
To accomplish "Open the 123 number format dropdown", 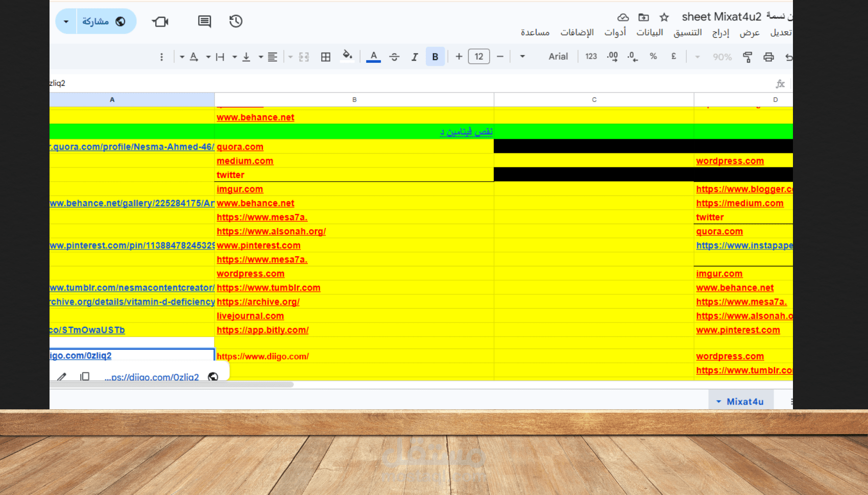I will click(x=591, y=57).
